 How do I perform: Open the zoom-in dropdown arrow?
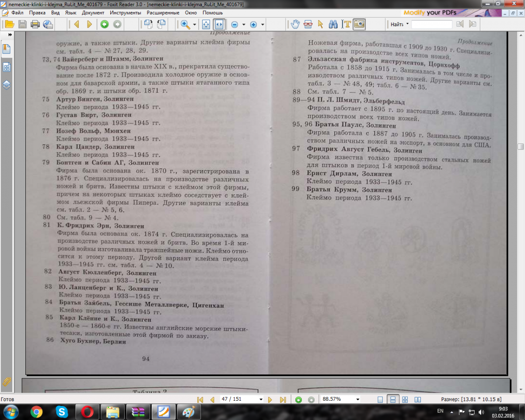(x=262, y=24)
